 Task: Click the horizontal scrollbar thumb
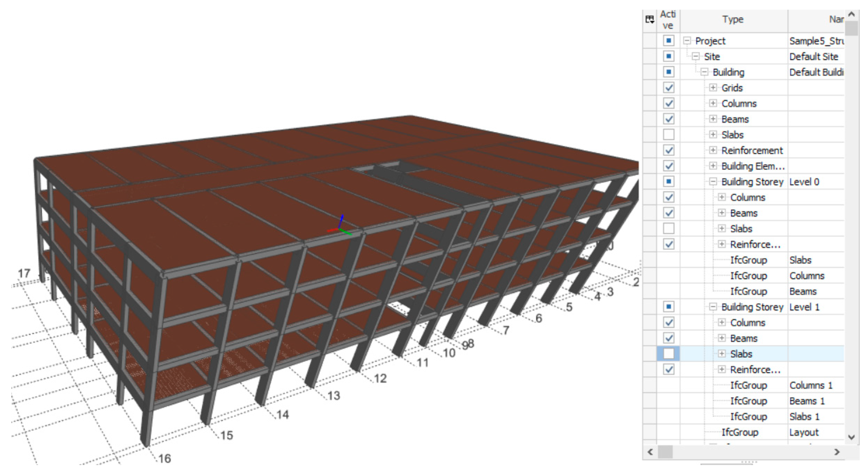(x=665, y=452)
